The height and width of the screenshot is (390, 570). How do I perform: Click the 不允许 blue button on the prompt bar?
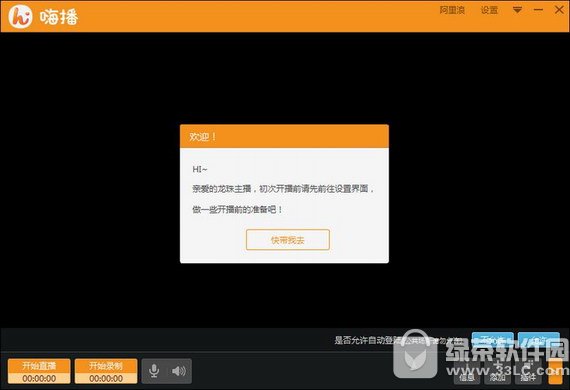coord(493,340)
